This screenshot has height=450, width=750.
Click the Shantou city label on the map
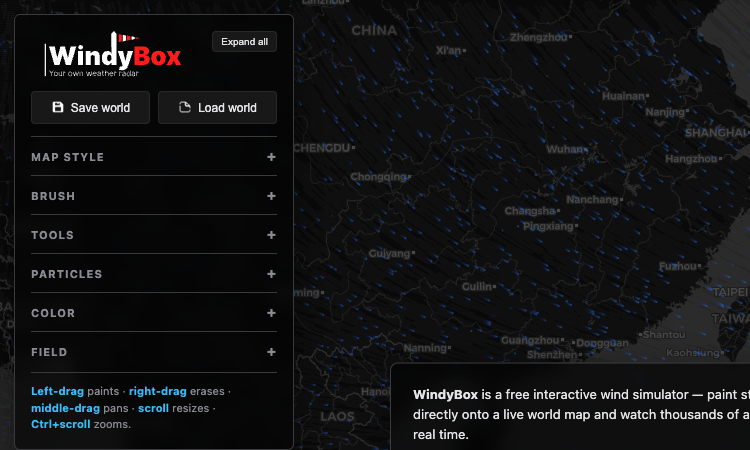coord(664,335)
